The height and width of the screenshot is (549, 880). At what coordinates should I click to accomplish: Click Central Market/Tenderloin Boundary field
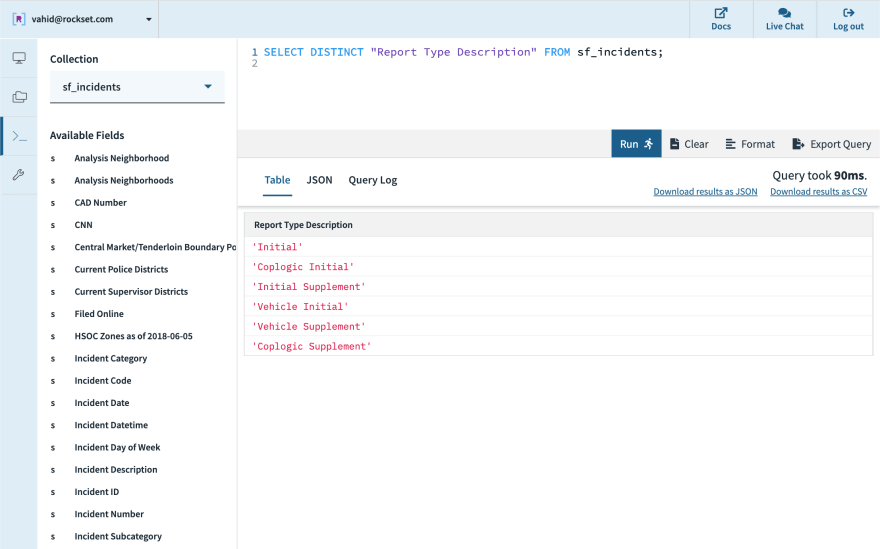pos(155,247)
